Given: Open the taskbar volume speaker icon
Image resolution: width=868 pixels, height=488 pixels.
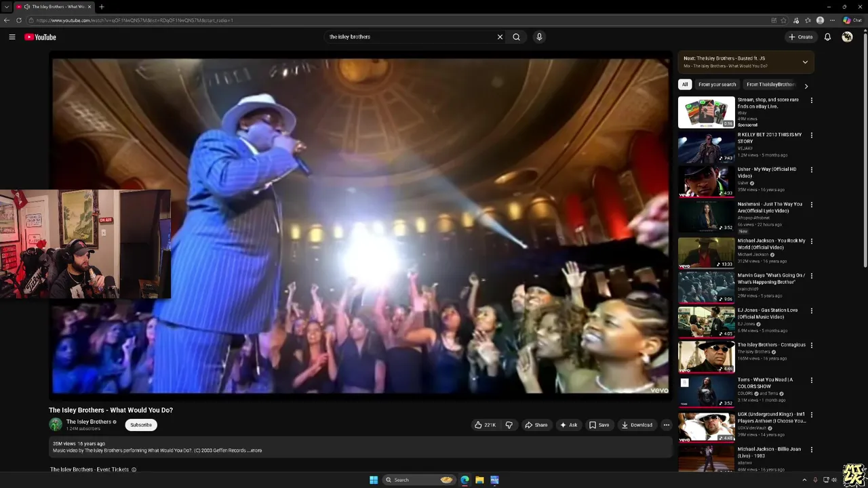Looking at the screenshot, I should click(834, 480).
